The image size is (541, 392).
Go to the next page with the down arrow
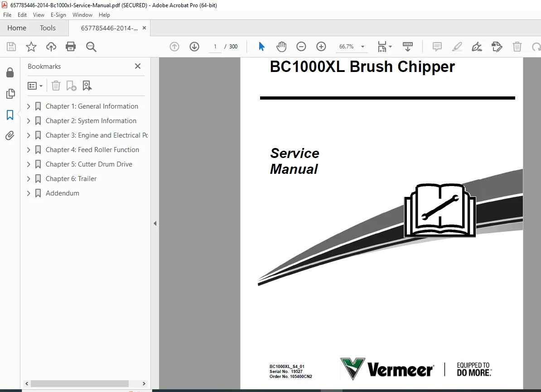194,47
